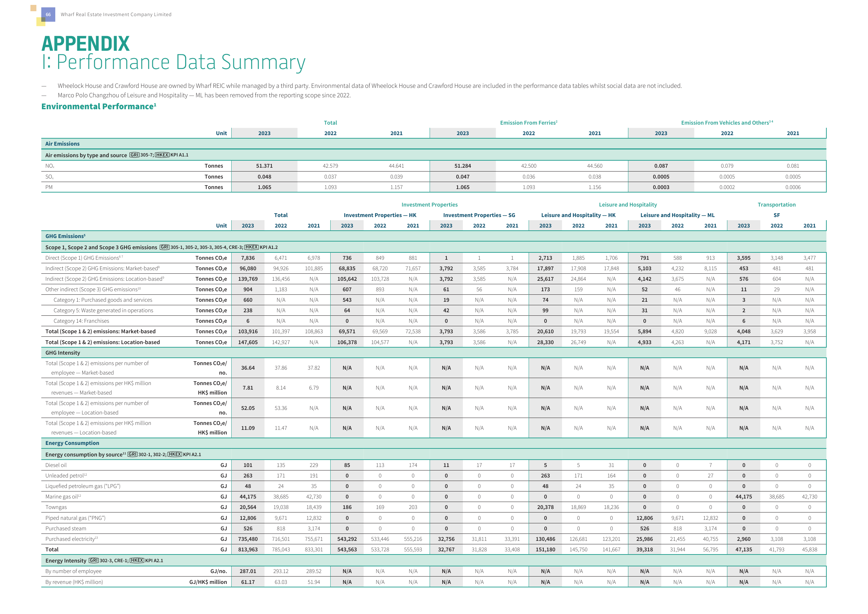Click Towngas total 2023 value 20,564

[248, 508]
